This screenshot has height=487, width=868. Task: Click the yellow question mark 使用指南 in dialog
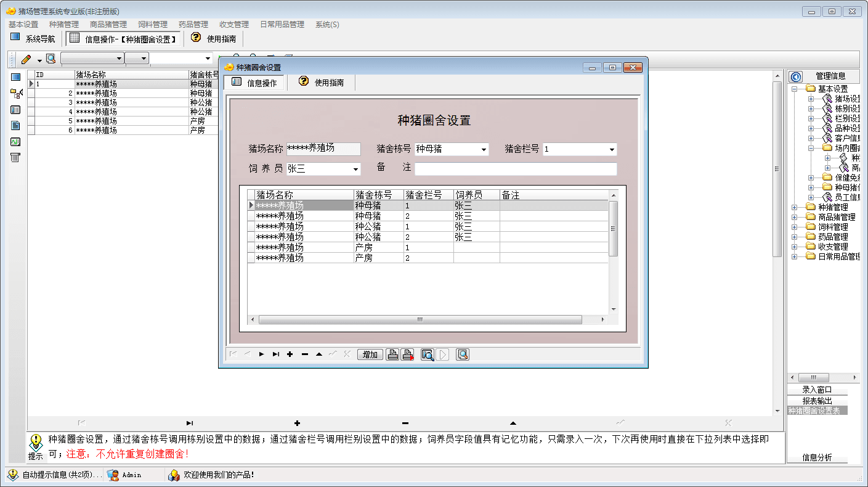point(304,81)
